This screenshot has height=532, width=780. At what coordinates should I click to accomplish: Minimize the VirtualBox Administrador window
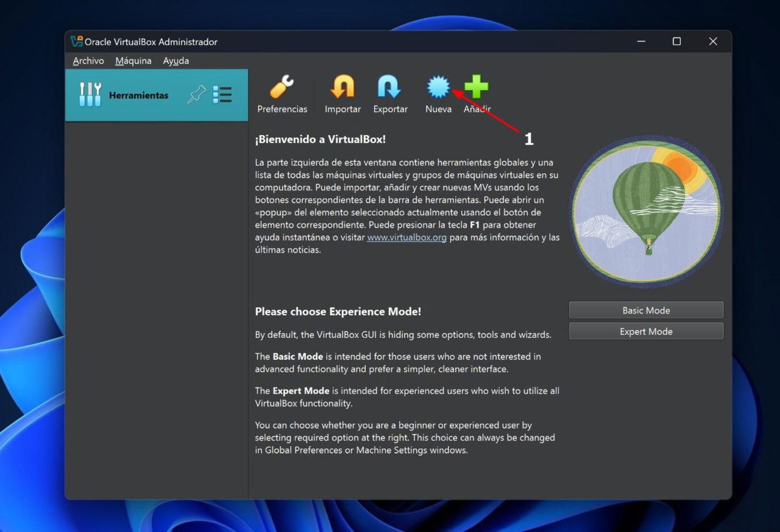coord(641,41)
